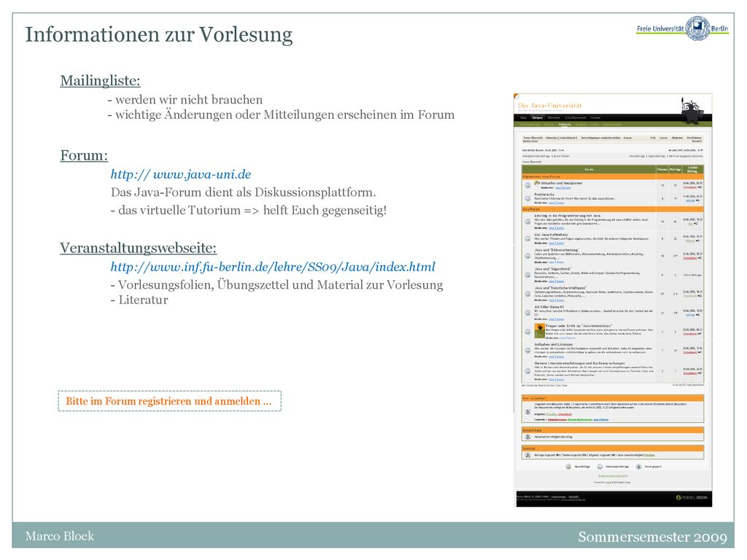Click 'Die Java-Universität' title in the screenshot
The image size is (747, 560).
coord(550,105)
